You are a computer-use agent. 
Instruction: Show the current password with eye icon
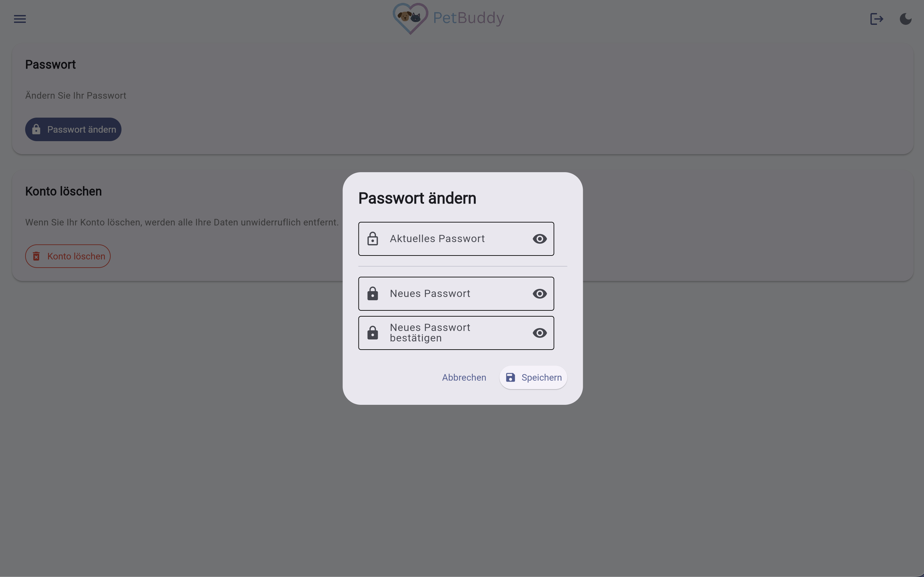(540, 239)
